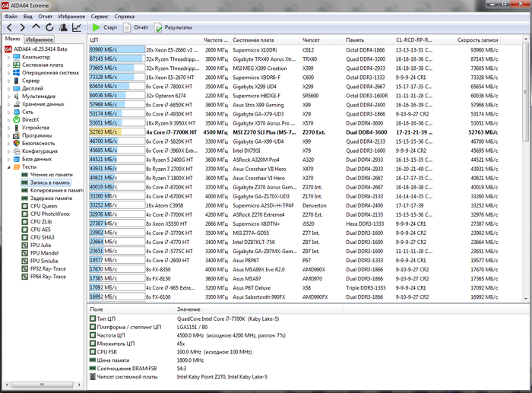The height and width of the screenshot is (393, 532).
Task: Open the FP64 Ray-Trace benchmark
Action: [44, 277]
